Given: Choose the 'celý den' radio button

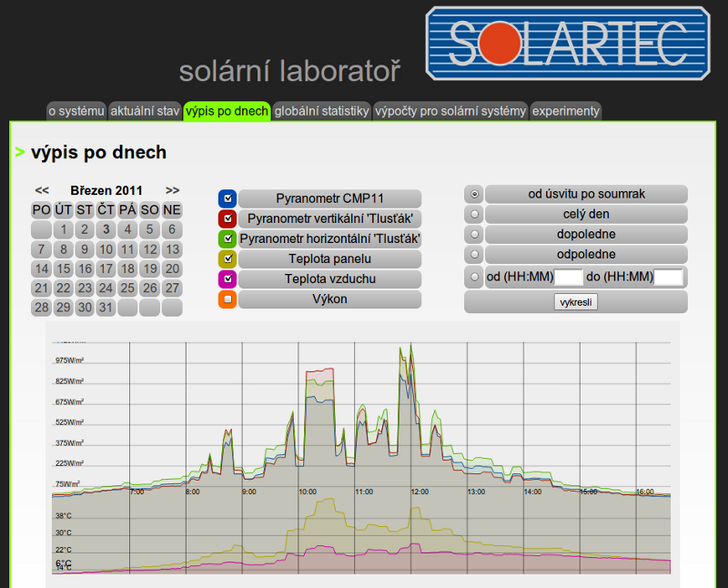Looking at the screenshot, I should click(473, 214).
